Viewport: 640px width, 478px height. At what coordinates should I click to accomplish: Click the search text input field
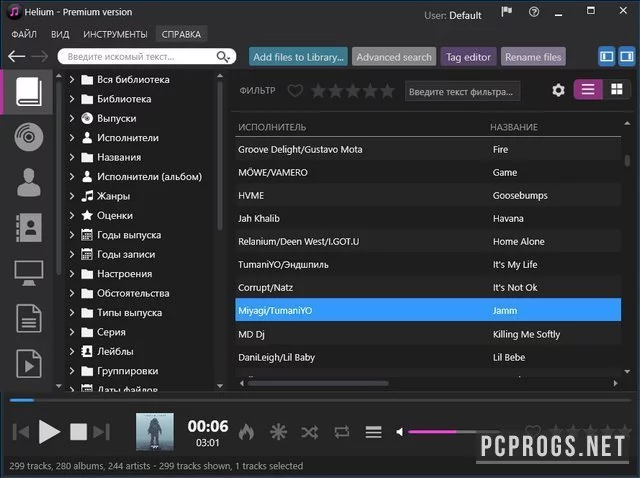click(x=141, y=56)
